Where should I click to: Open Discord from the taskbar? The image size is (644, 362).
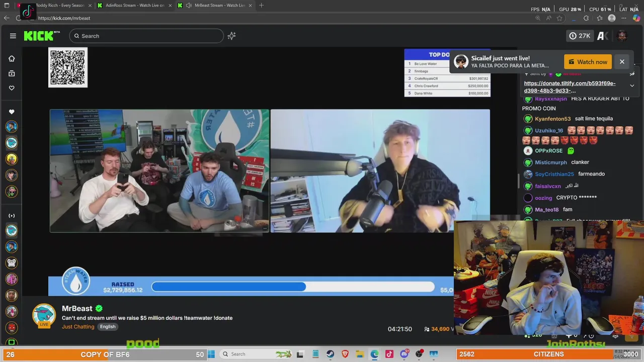[x=404, y=354]
